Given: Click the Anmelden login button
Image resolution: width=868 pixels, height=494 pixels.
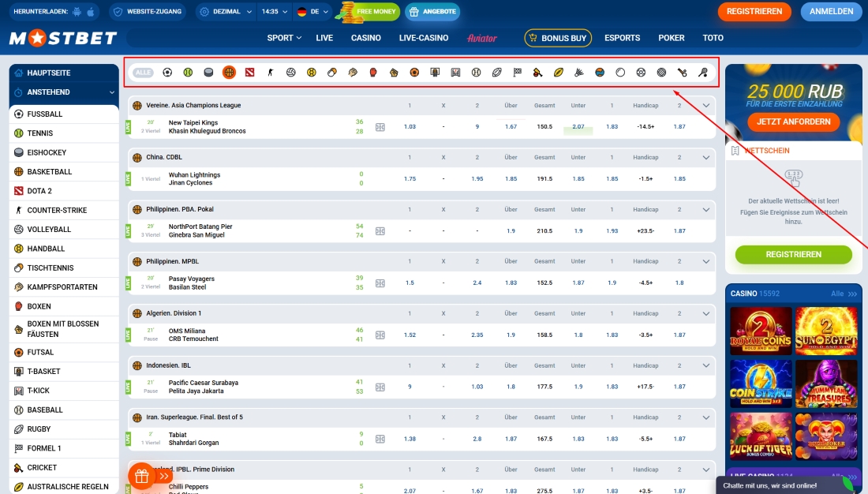Looking at the screenshot, I should coord(832,12).
